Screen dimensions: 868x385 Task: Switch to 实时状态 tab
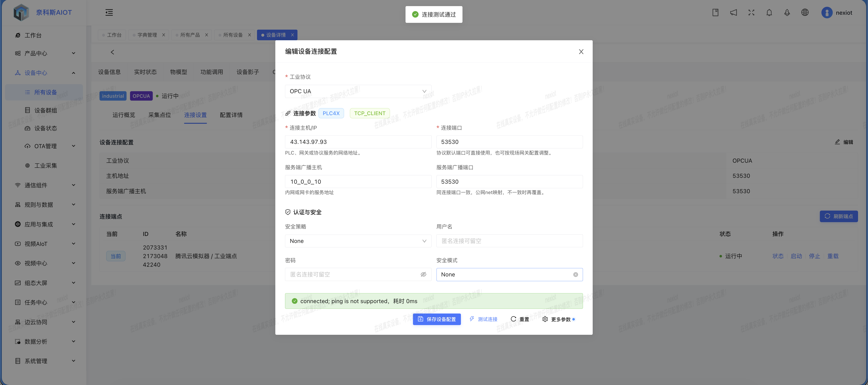145,72
